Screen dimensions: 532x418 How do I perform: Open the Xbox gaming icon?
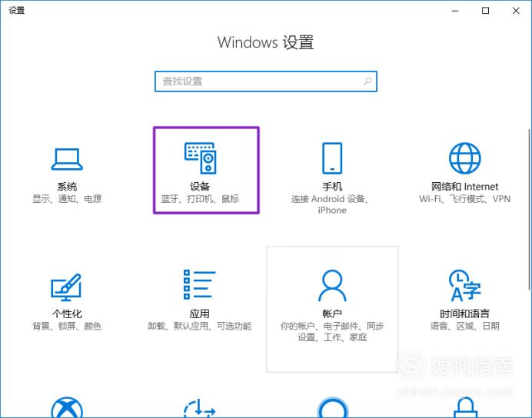pyautogui.click(x=67, y=407)
